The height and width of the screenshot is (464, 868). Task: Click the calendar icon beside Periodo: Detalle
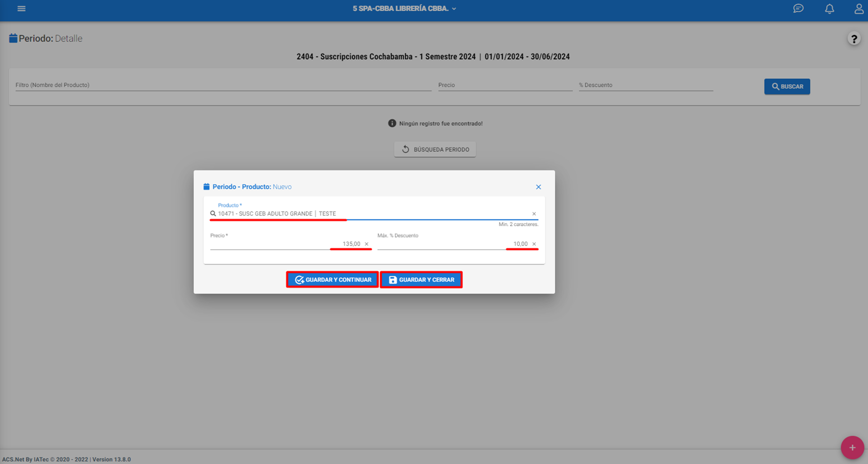(x=13, y=39)
